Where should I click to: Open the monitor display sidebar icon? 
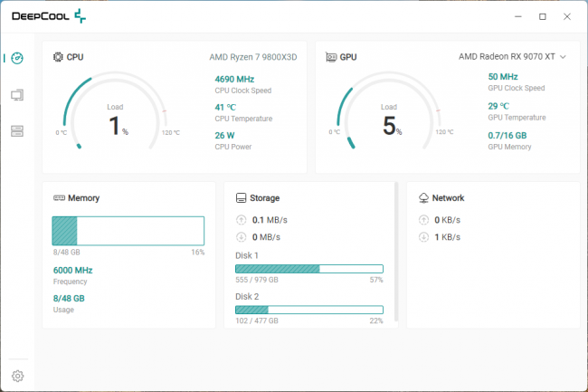[x=17, y=94]
